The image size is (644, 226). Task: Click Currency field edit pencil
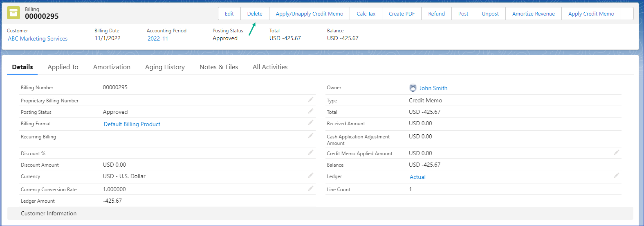pos(311,175)
